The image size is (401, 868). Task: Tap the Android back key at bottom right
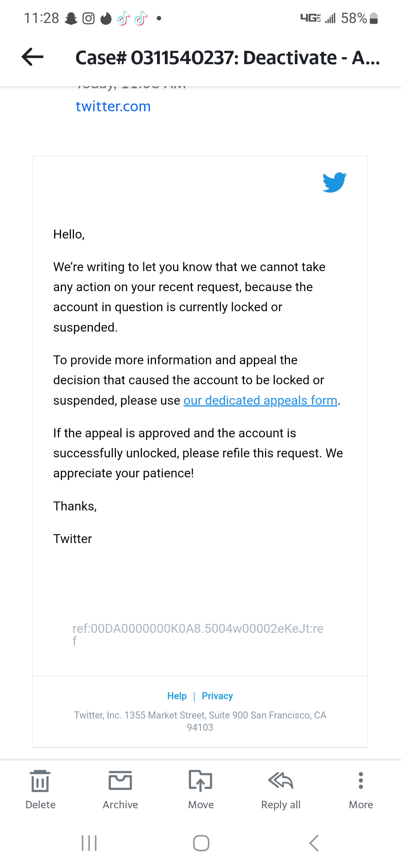pyautogui.click(x=313, y=843)
